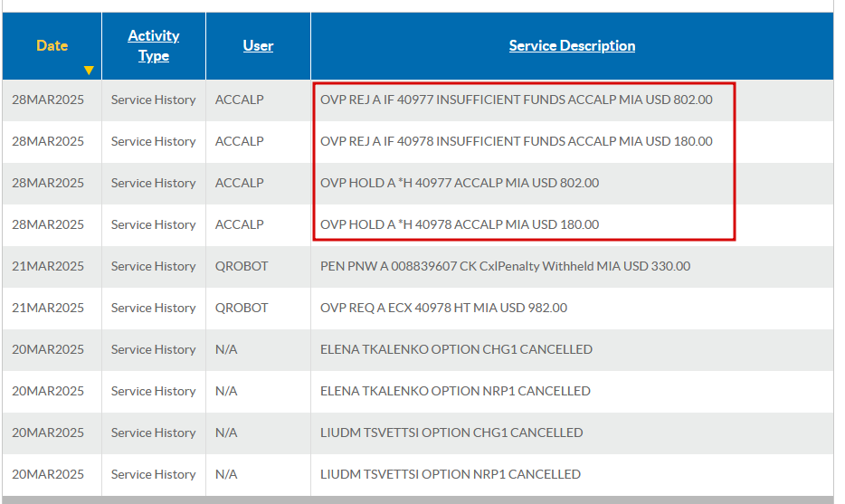Screen dimensions: 845x504
Task: Click Service History in the last row
Action: coord(154,474)
